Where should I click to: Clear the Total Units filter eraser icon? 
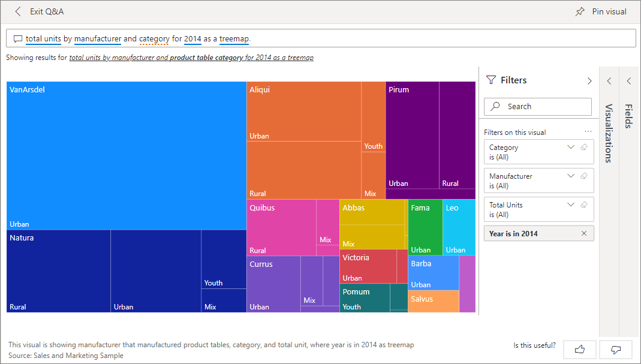click(x=584, y=205)
